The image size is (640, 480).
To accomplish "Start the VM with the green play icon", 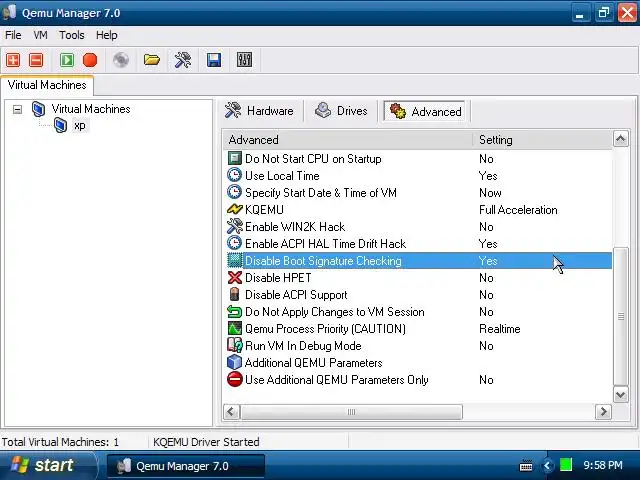I will point(67,60).
